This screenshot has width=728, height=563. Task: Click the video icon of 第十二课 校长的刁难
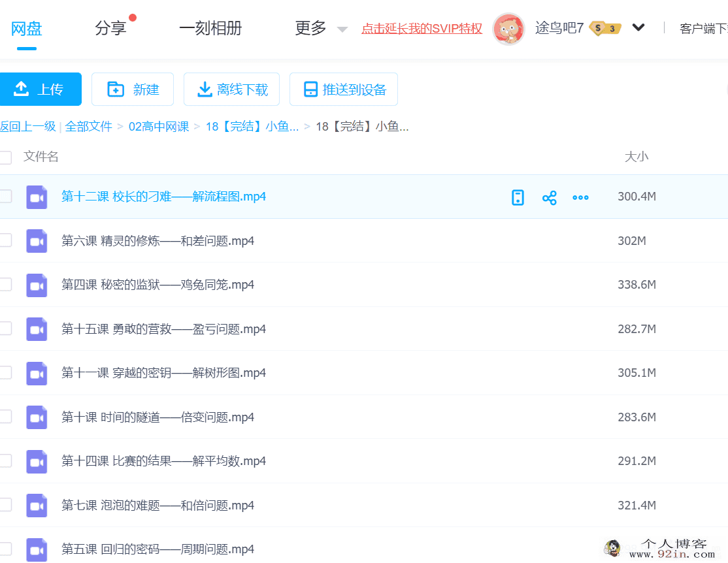point(37,197)
